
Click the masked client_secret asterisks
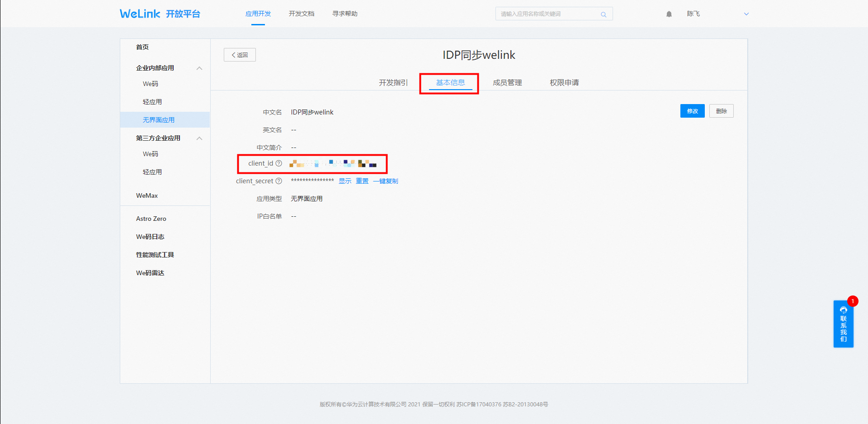(312, 181)
